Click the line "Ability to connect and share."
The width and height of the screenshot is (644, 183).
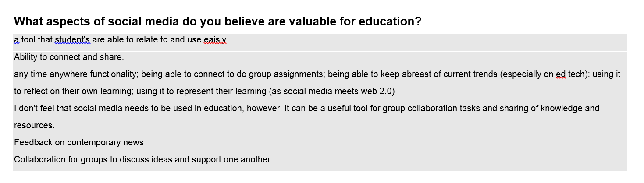coord(69,57)
